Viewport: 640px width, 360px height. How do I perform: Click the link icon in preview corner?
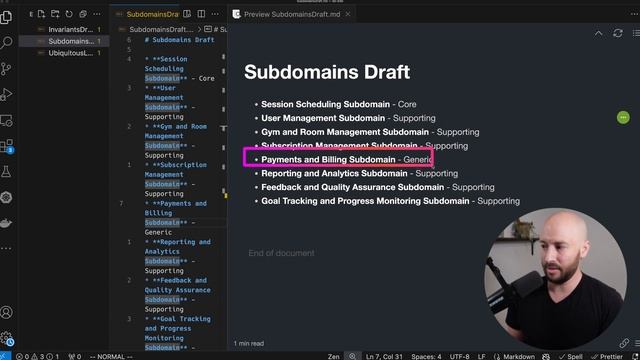pyautogui.click(x=624, y=343)
